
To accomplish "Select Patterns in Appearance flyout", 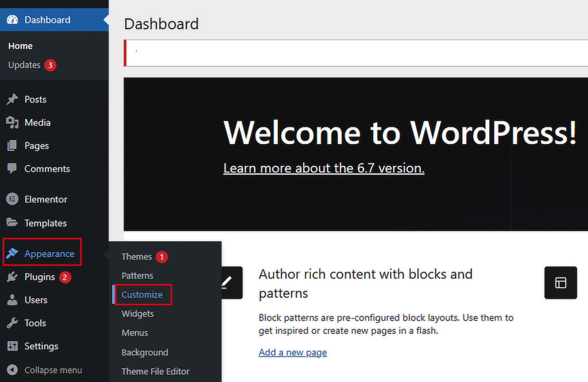I will [x=137, y=276].
